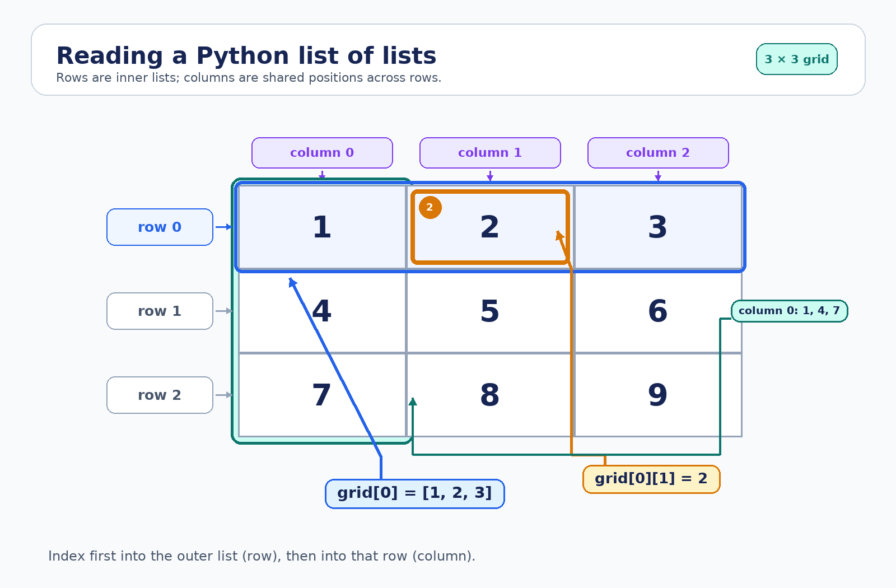Click the grid cell holding the number 1
The width and height of the screenshot is (896, 588).
click(322, 227)
